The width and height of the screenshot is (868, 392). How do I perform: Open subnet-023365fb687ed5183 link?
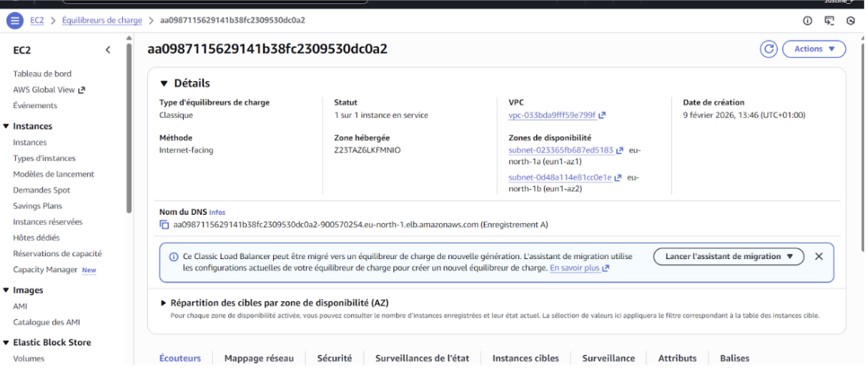[x=560, y=150]
